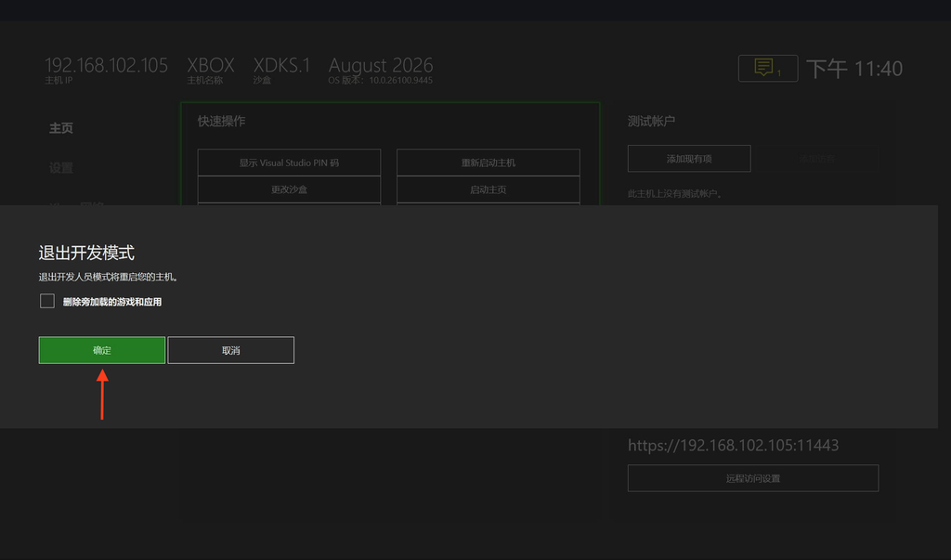Click the 快速操作 heading
The width and height of the screenshot is (951, 560).
(221, 122)
